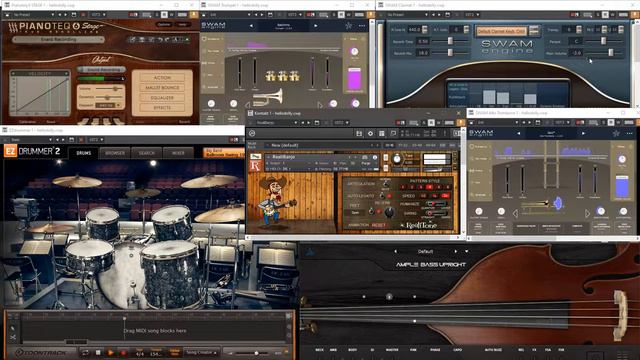Select the arrow tool in EZdrummer song track
Image resolution: width=640 pixels, height=360 pixels.
click(x=12, y=327)
